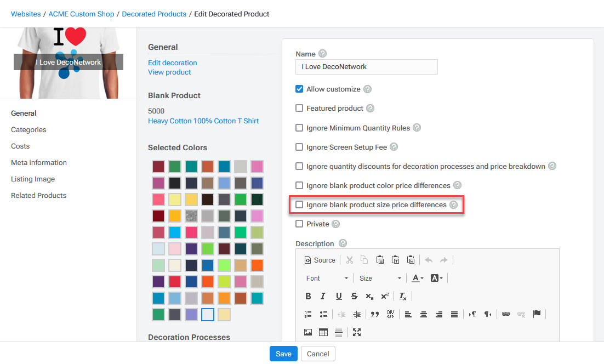Insert a numbered list
Screen dimensions: 604x364
(308, 314)
